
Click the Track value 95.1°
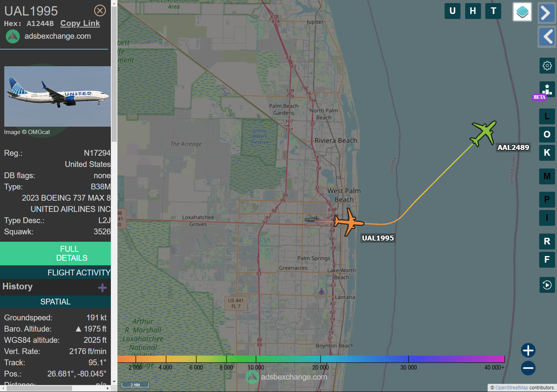click(98, 363)
